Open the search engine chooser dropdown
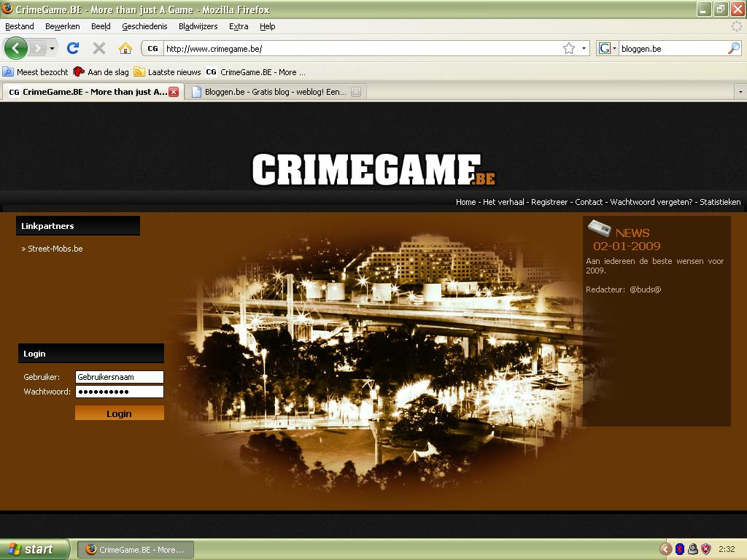The image size is (747, 560). pos(608,48)
